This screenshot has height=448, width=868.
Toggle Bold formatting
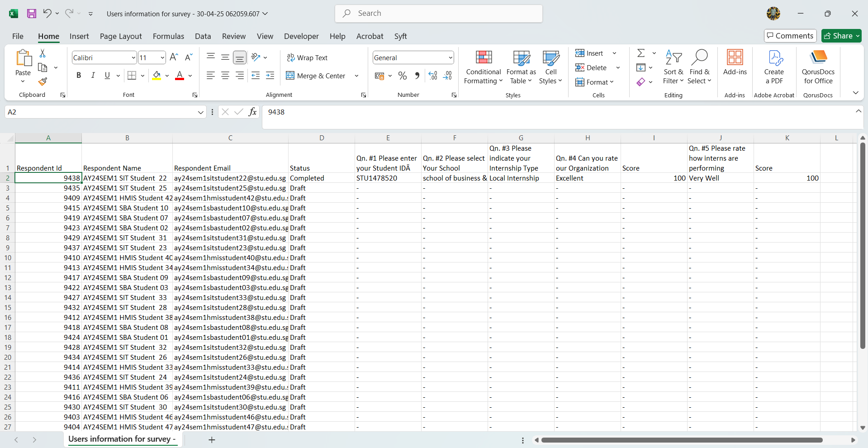(79, 76)
